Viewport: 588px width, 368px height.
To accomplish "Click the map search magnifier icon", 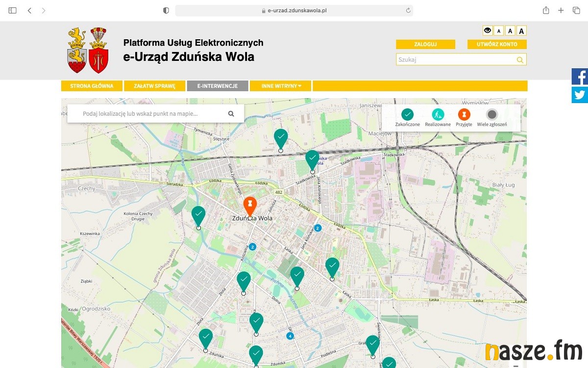I will tap(231, 114).
